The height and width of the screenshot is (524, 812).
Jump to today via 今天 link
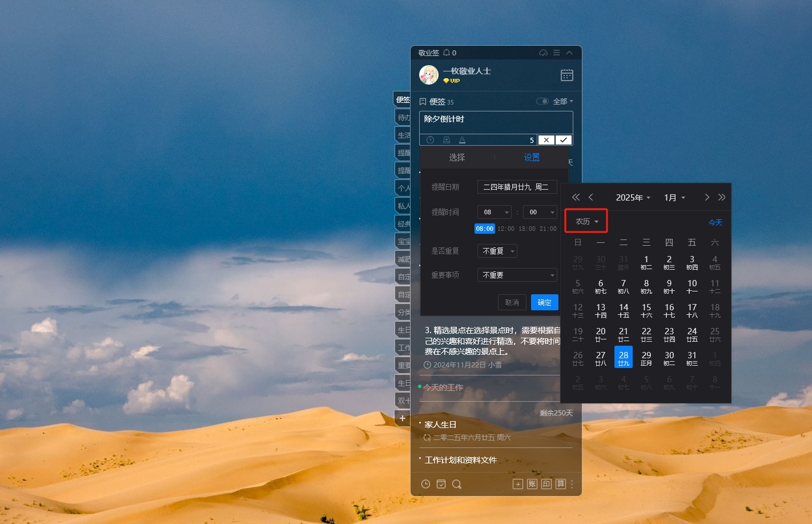715,222
